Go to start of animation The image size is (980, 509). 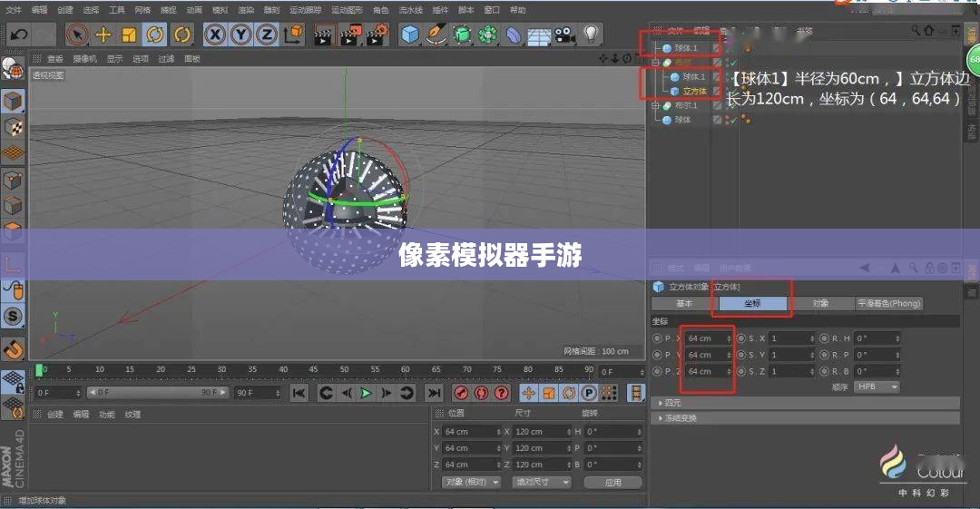pos(299,393)
